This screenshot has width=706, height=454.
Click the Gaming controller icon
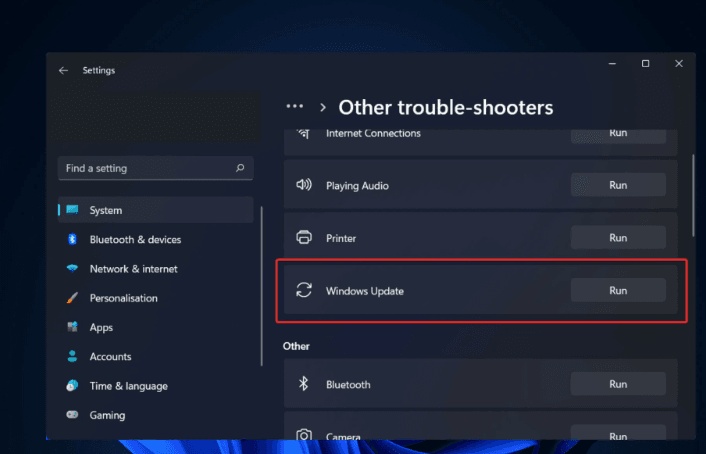[x=72, y=415]
